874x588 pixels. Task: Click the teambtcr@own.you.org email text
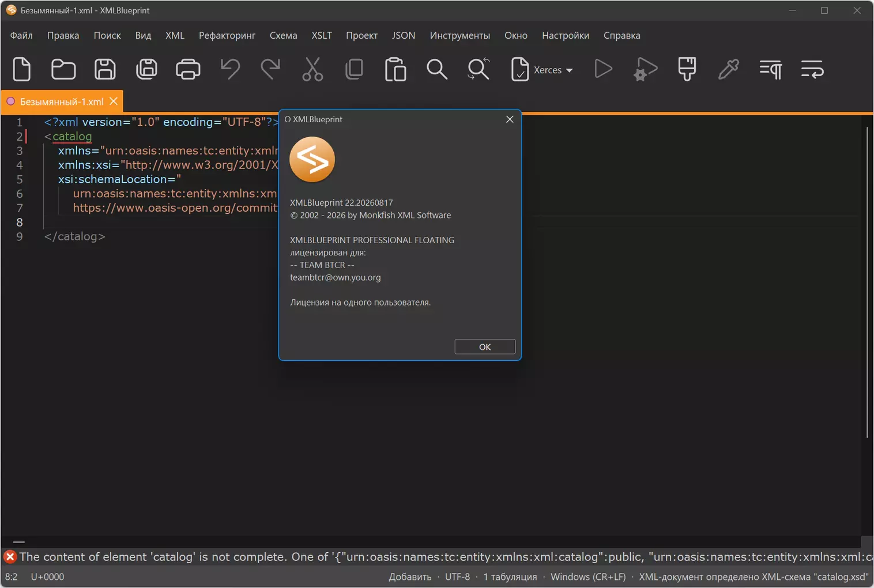[x=335, y=278]
